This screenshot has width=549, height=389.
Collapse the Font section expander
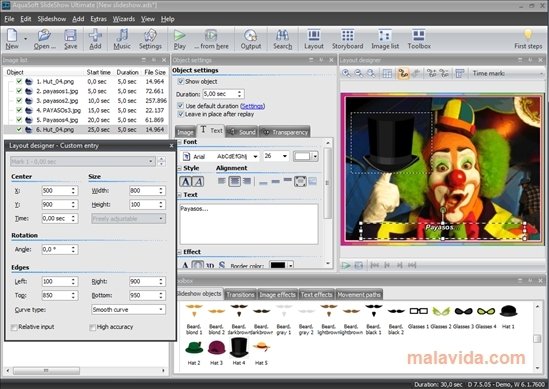tap(180, 142)
